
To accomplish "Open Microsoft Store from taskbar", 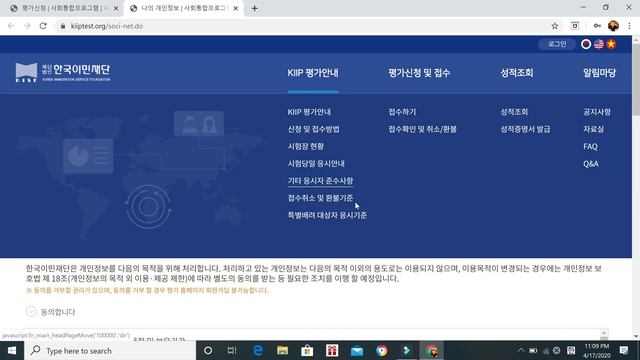I will click(307, 351).
